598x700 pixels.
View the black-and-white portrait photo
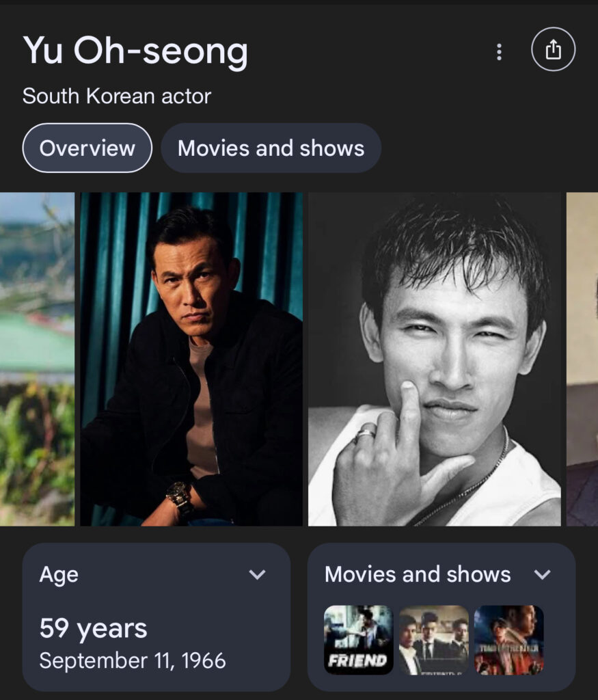pos(435,359)
